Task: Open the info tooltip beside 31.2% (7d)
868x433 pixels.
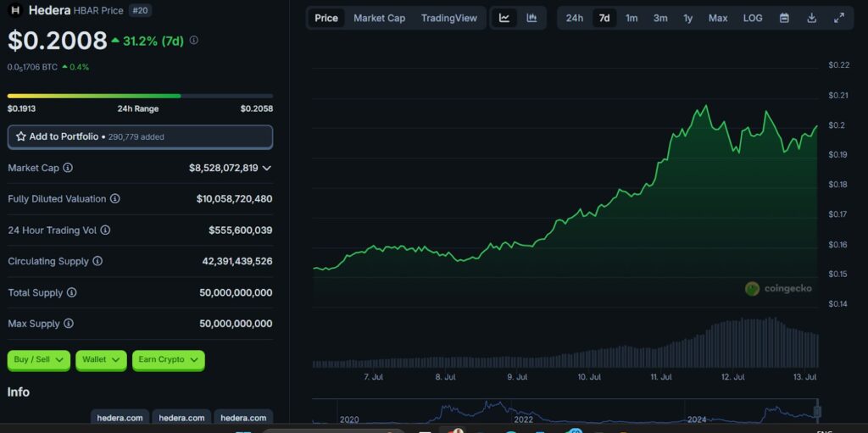Action: 194,41
